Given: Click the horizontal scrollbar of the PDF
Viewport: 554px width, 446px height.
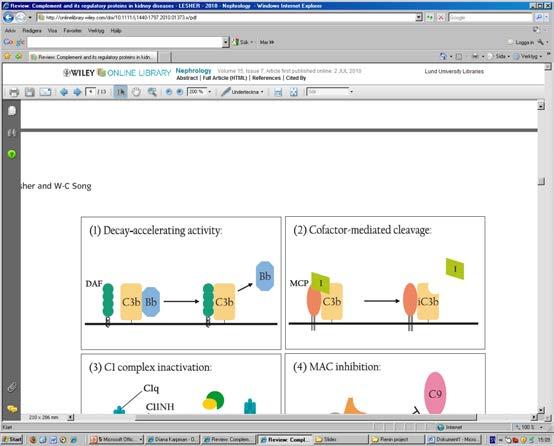Looking at the screenshot, I should pyautogui.click(x=306, y=417).
